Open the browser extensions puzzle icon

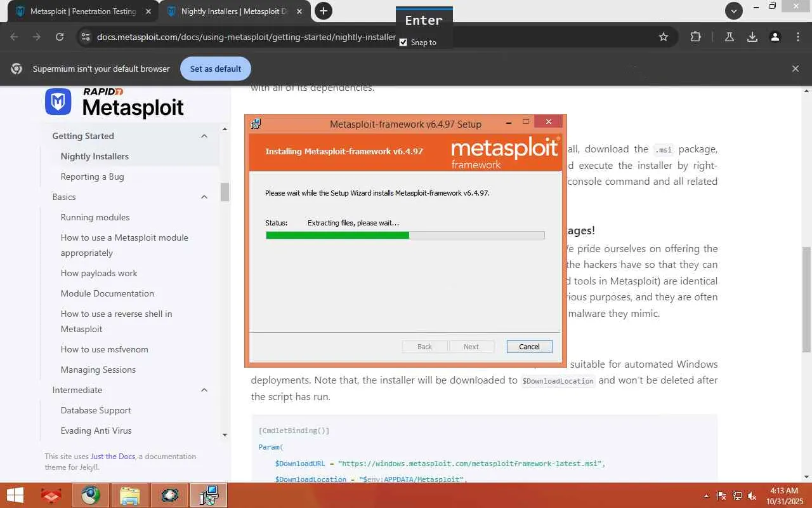(696, 37)
